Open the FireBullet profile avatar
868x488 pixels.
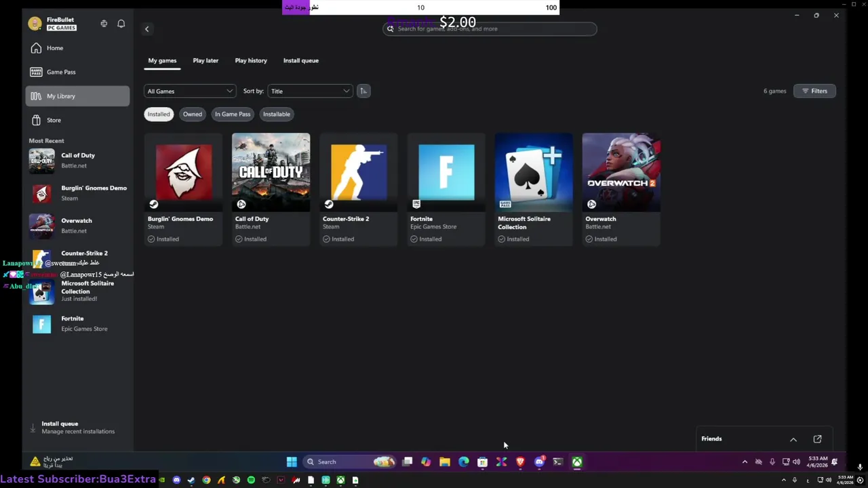point(35,24)
